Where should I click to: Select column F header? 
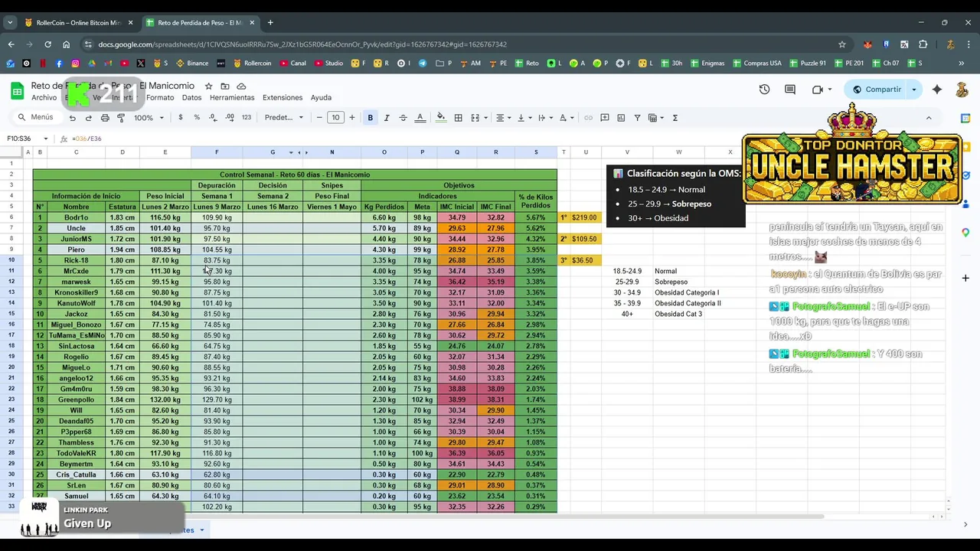(x=217, y=152)
